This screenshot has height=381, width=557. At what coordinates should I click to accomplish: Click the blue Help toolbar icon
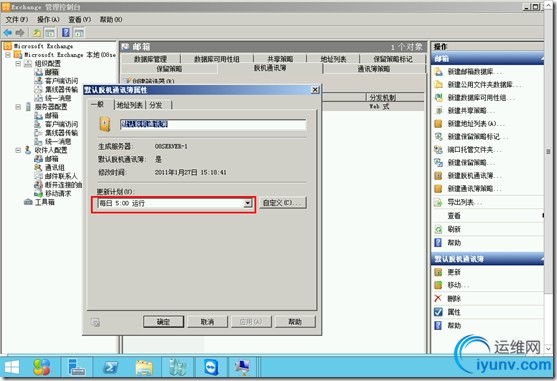(x=66, y=33)
